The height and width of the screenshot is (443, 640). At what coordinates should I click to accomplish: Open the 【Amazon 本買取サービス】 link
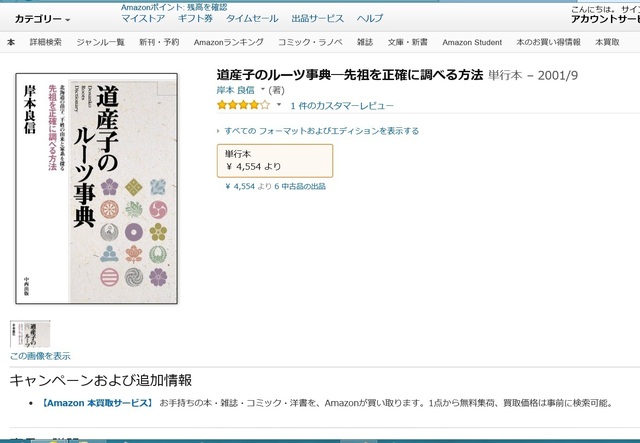97,403
